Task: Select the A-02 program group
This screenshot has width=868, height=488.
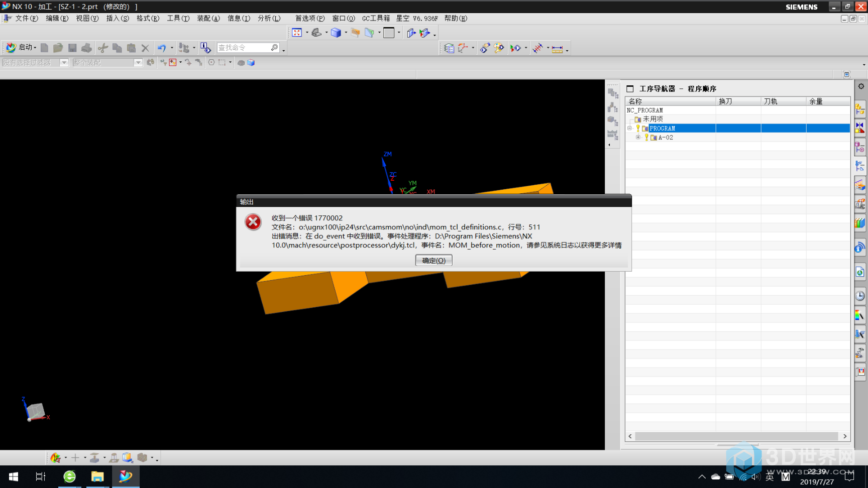Action: [x=666, y=137]
